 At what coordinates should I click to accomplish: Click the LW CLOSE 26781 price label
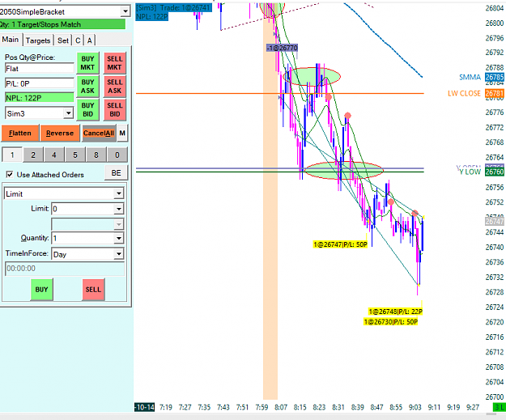pyautogui.click(x=476, y=93)
